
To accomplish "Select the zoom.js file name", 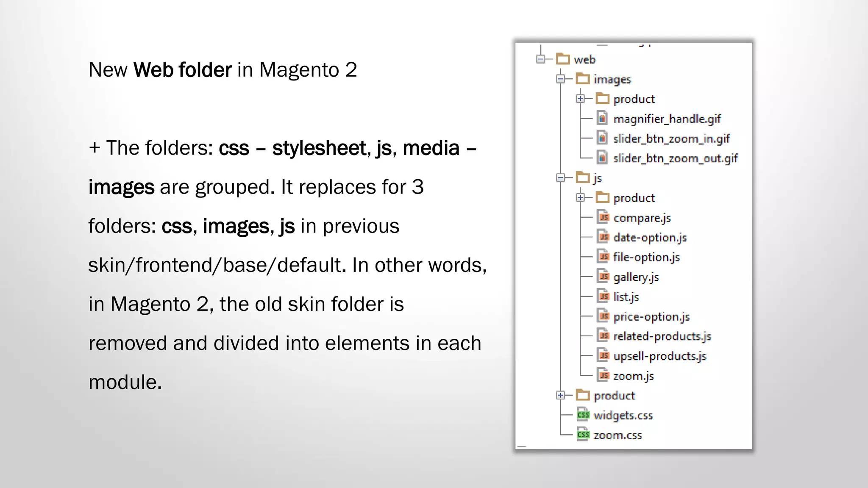I will coord(634,376).
